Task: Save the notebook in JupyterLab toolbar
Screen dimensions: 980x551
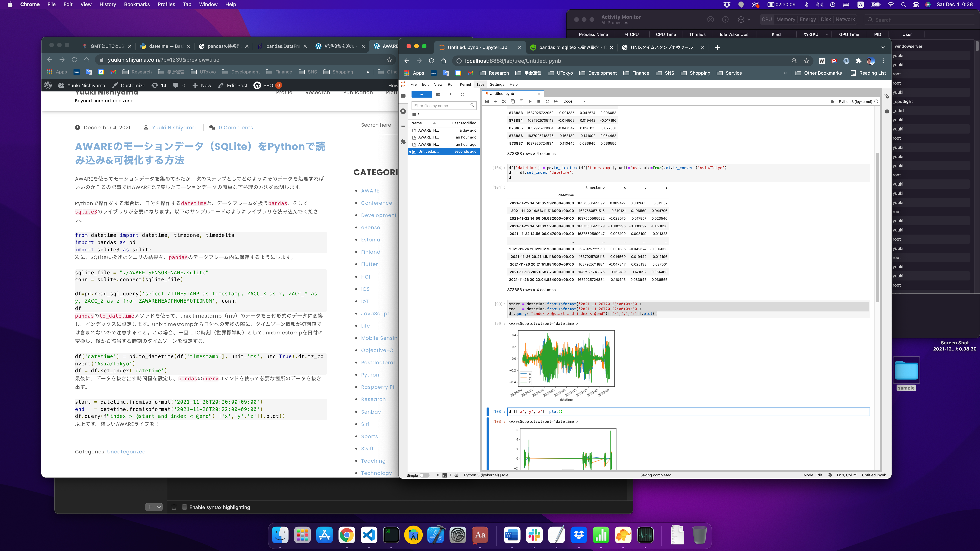Action: [487, 102]
